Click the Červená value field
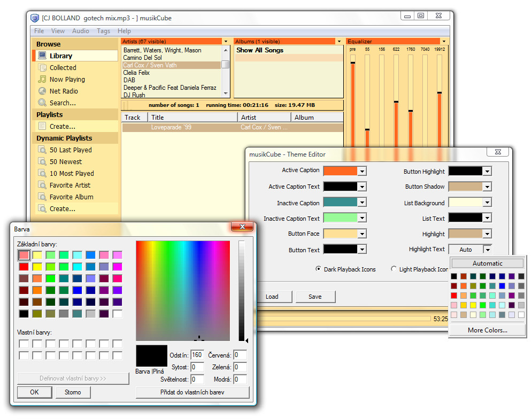The height and width of the screenshot is (419, 532). tap(240, 355)
